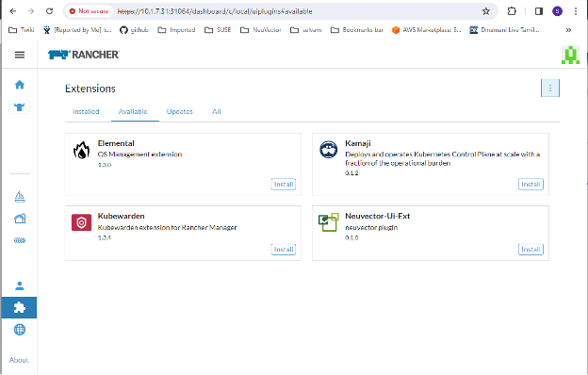Open the Virtualization Management icon
The height and width of the screenshot is (375, 588).
[x=20, y=240]
